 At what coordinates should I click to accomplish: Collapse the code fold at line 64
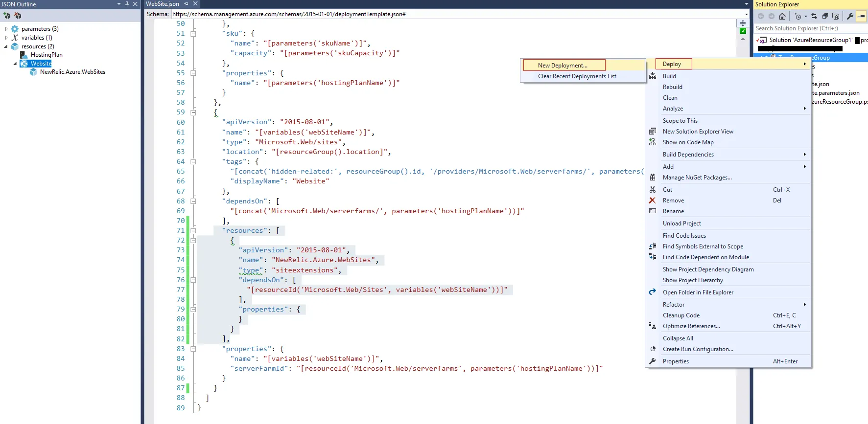click(193, 161)
